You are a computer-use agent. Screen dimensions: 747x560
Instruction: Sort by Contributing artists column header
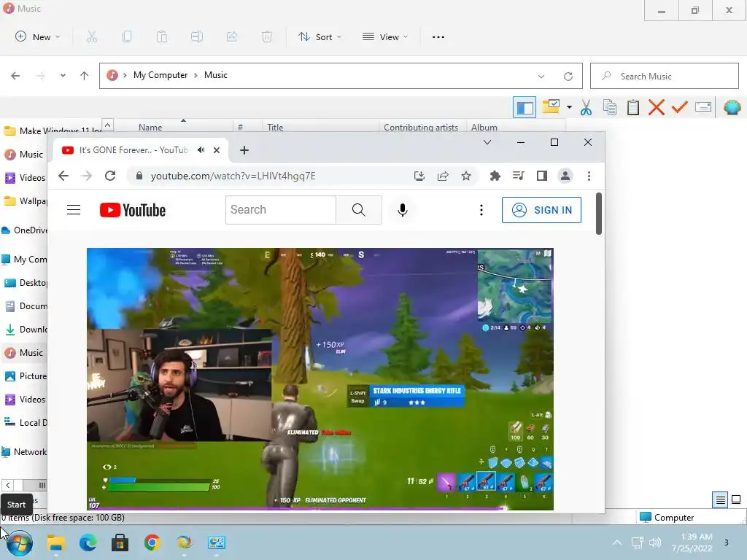tap(421, 127)
